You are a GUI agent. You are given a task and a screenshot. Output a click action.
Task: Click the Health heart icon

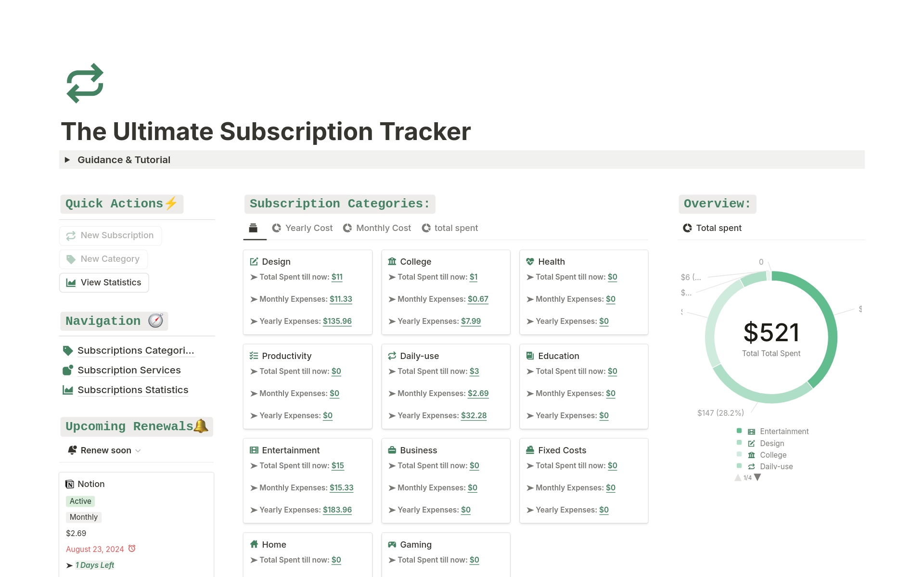coord(530,261)
